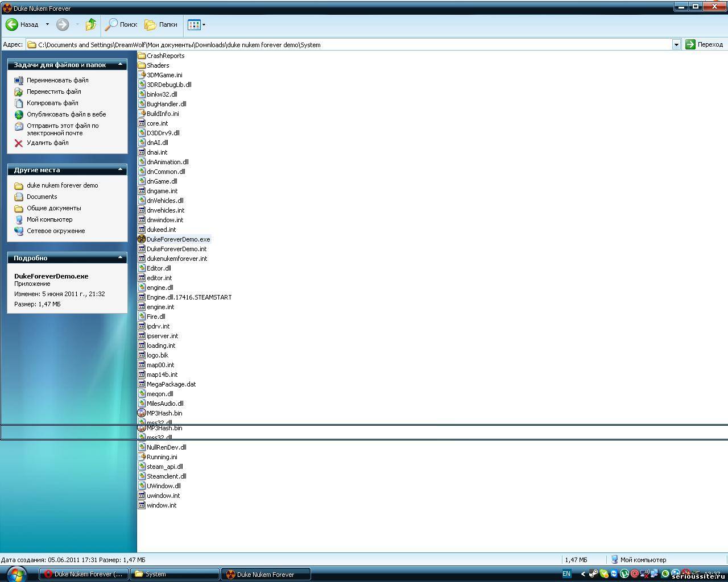
Task: Select the MP3Hash.bin disc icon
Action: [x=142, y=413]
